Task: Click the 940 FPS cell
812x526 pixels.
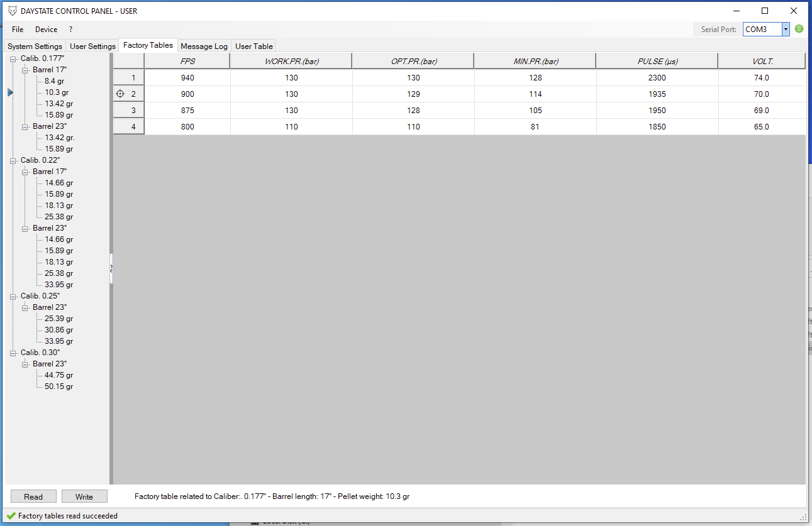Action: [x=187, y=78]
